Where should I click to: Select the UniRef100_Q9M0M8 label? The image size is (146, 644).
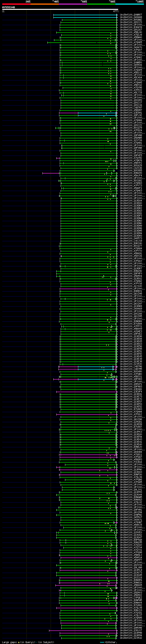131,628
